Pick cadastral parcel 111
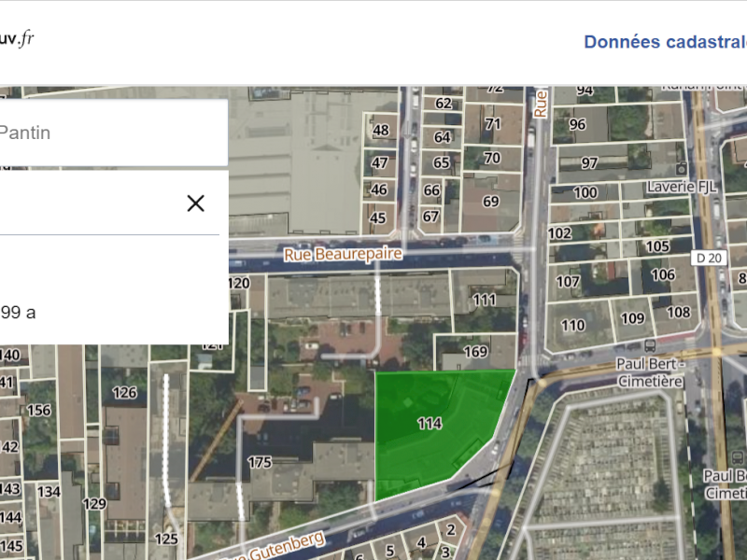 484,300
